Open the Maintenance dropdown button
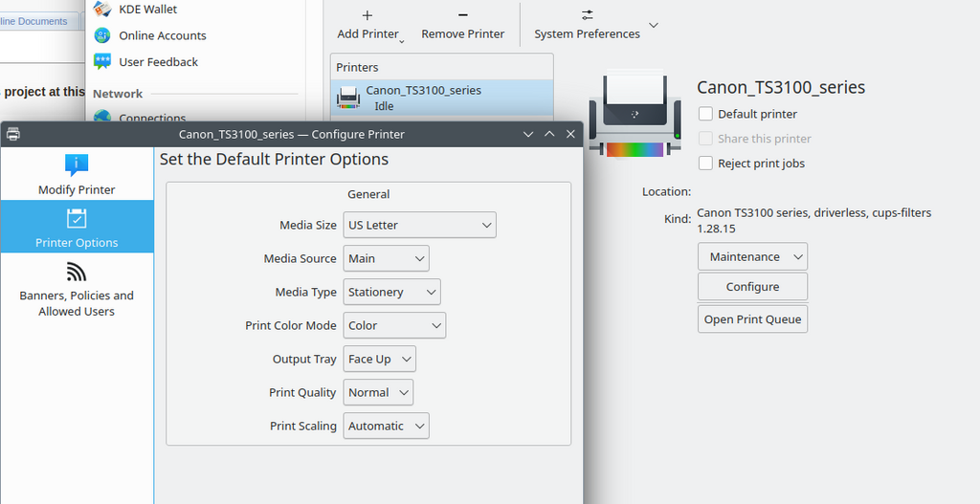 click(x=752, y=256)
